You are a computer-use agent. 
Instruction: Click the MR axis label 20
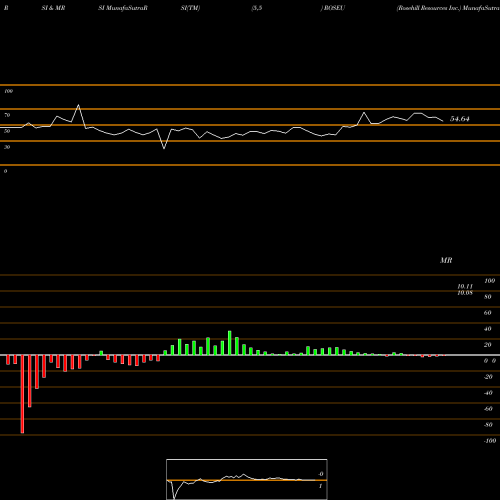pos(488,345)
